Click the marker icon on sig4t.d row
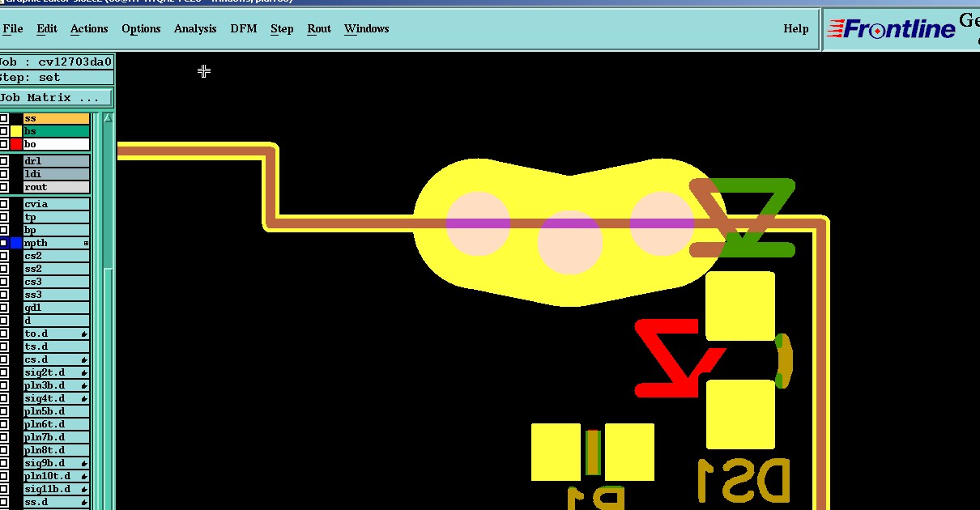This screenshot has width=980, height=510. click(x=85, y=399)
